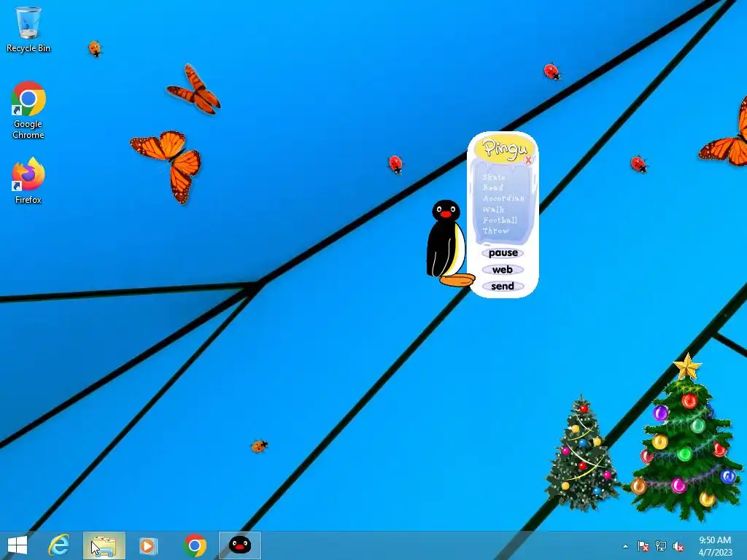This screenshot has width=747, height=560.
Task: Choose Walk in the Pingu action list
Action: point(493,209)
